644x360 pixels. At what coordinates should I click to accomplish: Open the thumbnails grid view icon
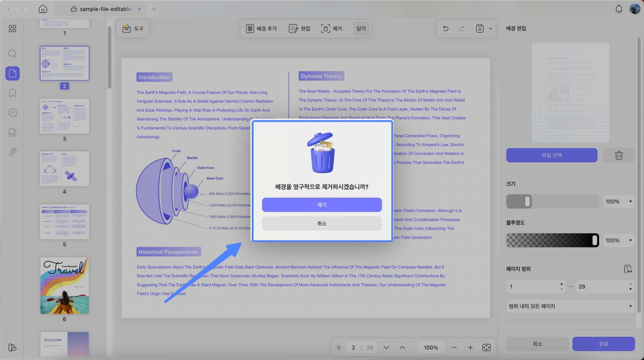point(12,28)
